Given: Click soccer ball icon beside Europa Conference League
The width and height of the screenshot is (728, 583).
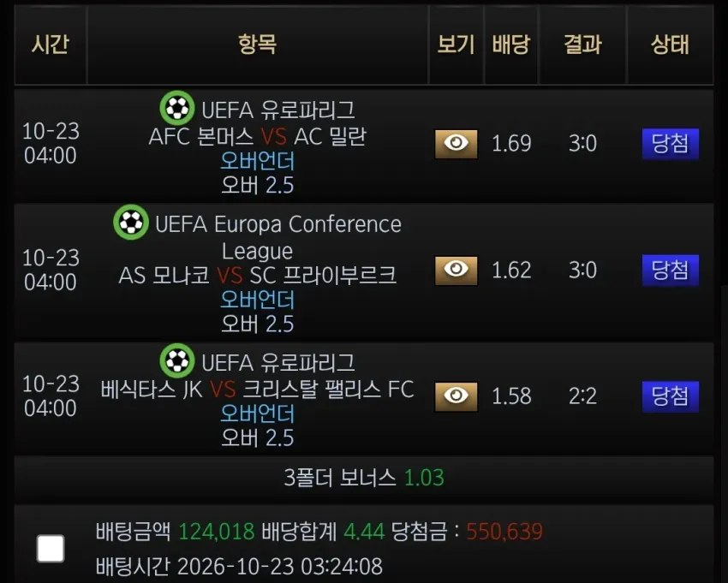Looking at the screenshot, I should coord(131,222).
